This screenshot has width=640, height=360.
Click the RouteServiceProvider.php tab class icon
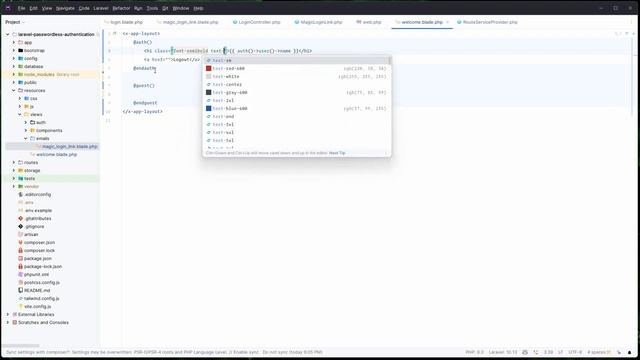459,22
